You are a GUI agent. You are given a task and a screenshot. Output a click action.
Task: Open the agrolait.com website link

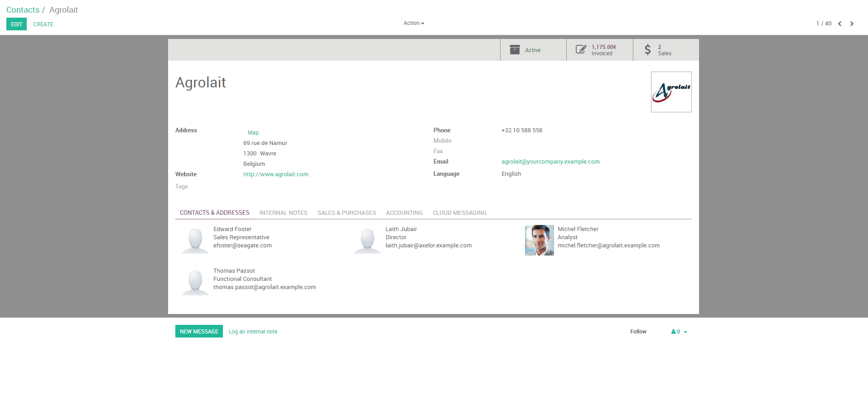click(275, 174)
